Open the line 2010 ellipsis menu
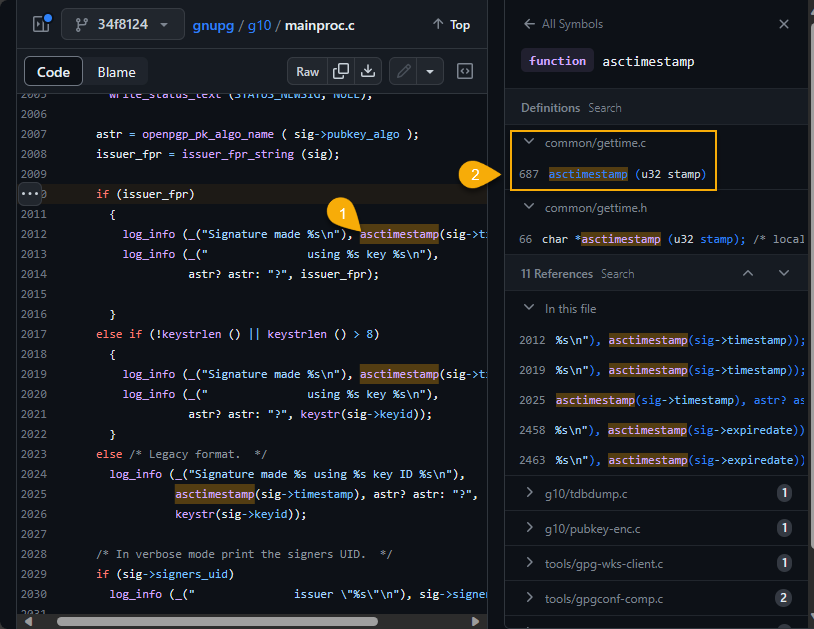 30,193
